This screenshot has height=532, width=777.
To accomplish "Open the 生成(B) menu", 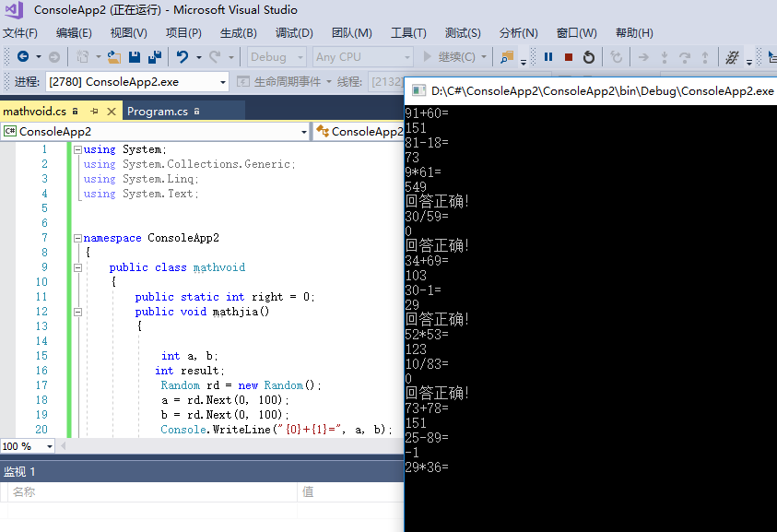I will 239,33.
